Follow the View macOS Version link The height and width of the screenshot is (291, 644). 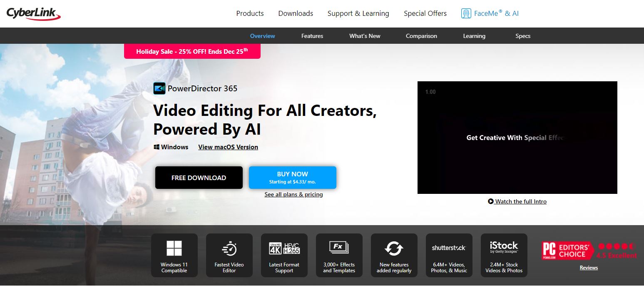(x=228, y=147)
